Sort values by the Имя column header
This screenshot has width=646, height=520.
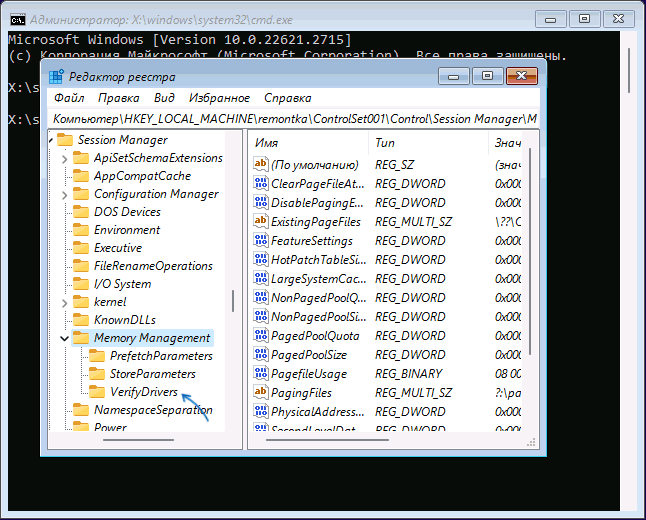[x=300, y=143]
